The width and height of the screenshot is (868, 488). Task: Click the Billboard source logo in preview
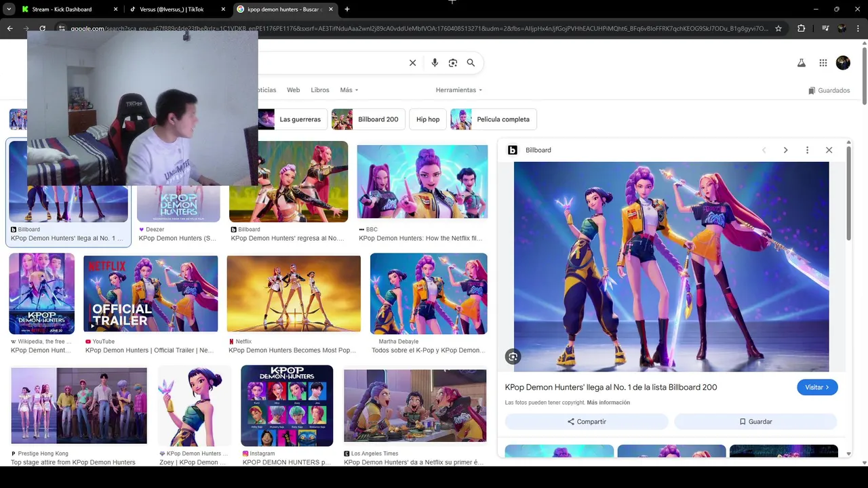point(513,150)
